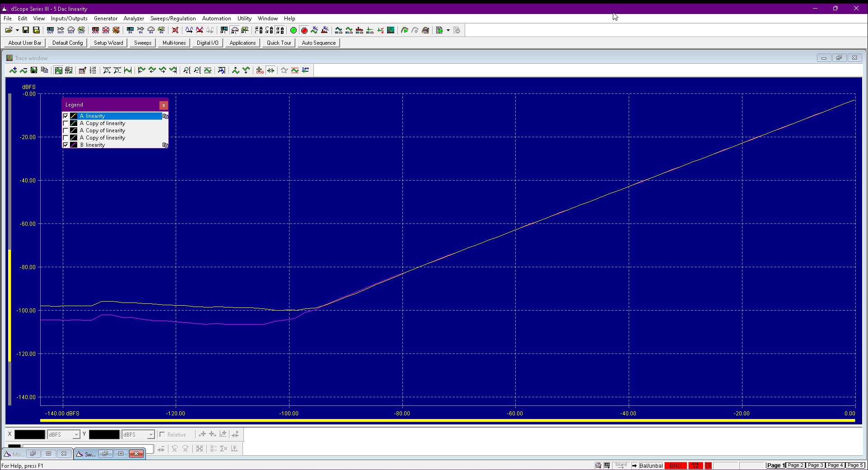The width and height of the screenshot is (868, 470).
Task: Click the vertical zoom out icon
Action: click(197, 70)
